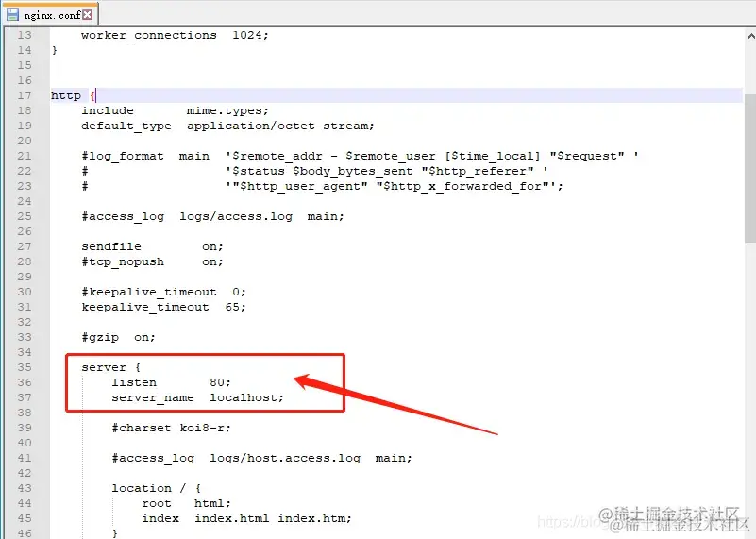Click the 'server_name' directive
The height and width of the screenshot is (539, 756).
(152, 397)
